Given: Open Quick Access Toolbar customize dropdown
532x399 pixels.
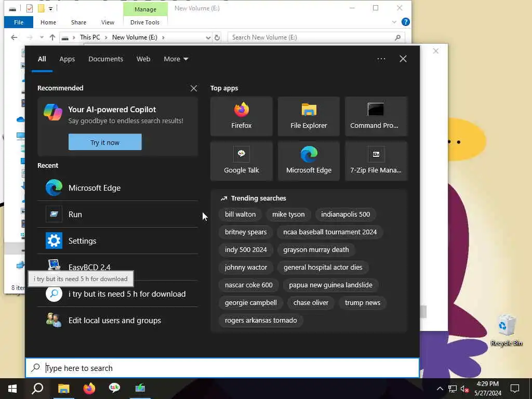Looking at the screenshot, I should point(50,8).
